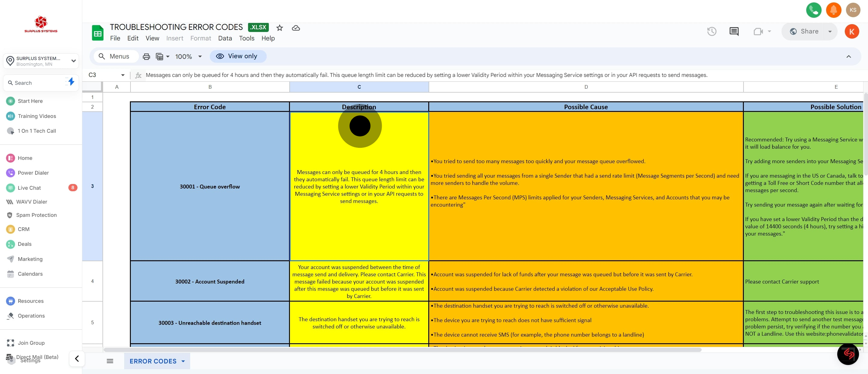Toggle the View only mode button

point(237,56)
